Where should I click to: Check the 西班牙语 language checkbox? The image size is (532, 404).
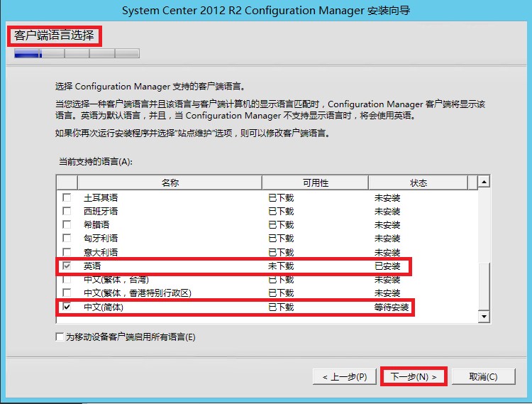(67, 211)
